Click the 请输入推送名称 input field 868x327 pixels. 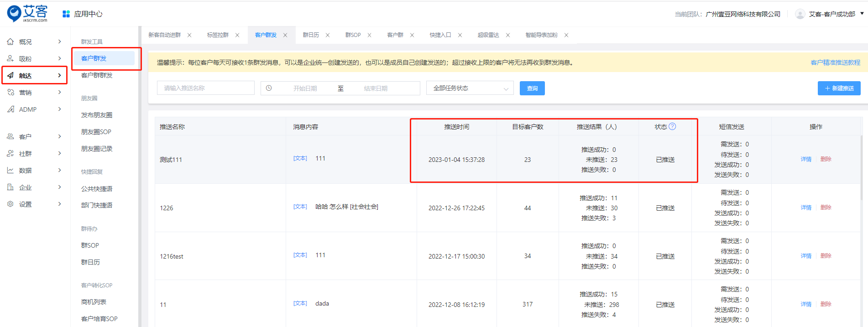tap(205, 88)
